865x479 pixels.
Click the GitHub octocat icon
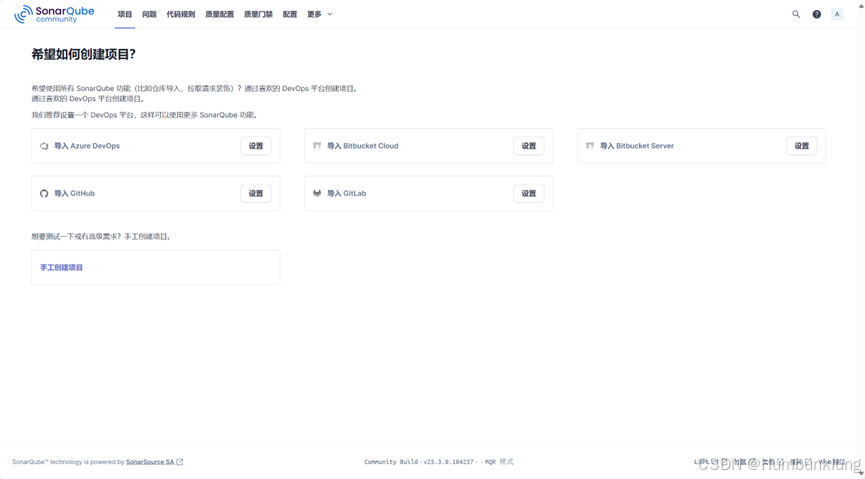pyautogui.click(x=44, y=194)
